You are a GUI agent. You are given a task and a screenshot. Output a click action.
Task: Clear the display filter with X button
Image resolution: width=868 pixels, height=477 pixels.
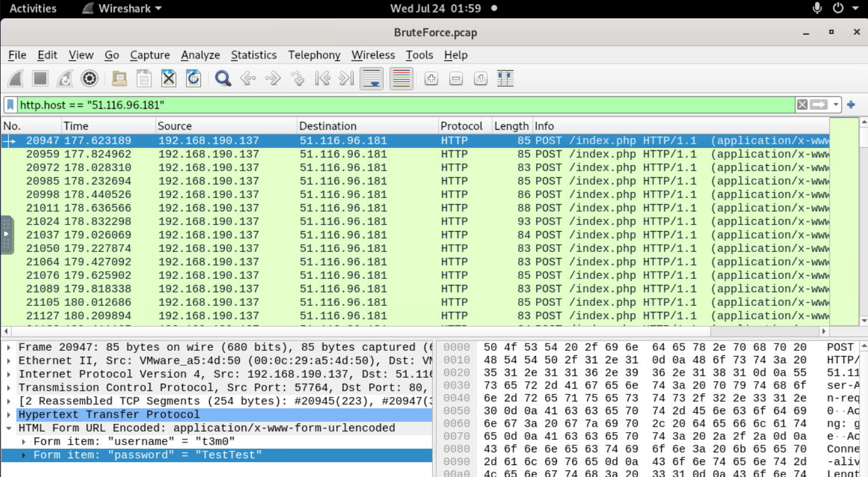(802, 105)
